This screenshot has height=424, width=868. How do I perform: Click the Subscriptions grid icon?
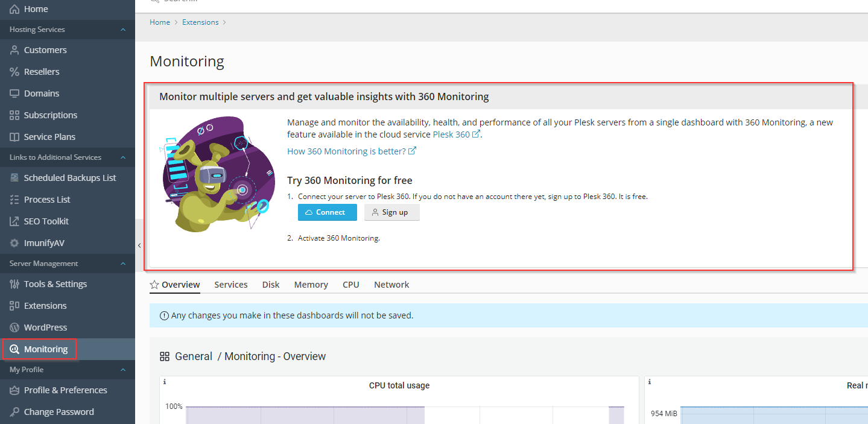click(x=14, y=115)
